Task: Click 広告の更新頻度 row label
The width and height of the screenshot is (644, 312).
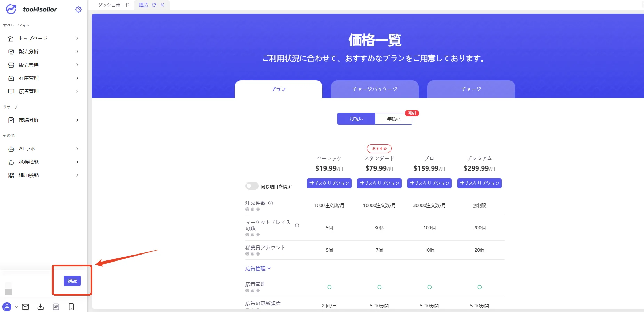Action: pyautogui.click(x=263, y=303)
